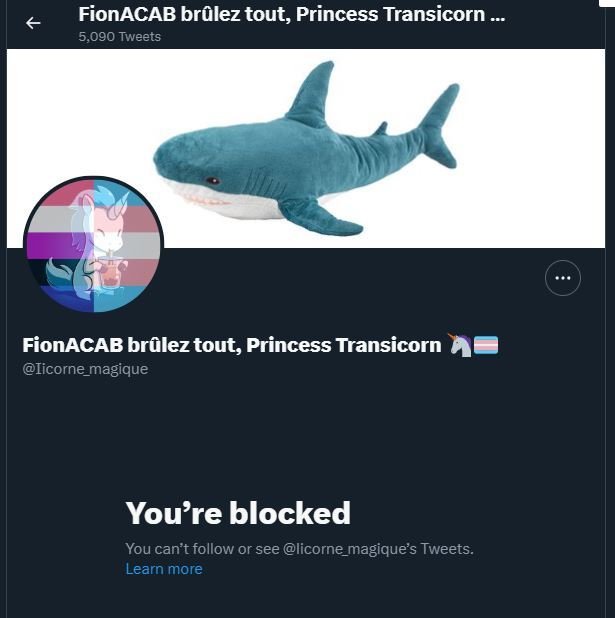Click the "You're blocked" heading
Image resolution: width=615 pixels, height=618 pixels.
238,513
